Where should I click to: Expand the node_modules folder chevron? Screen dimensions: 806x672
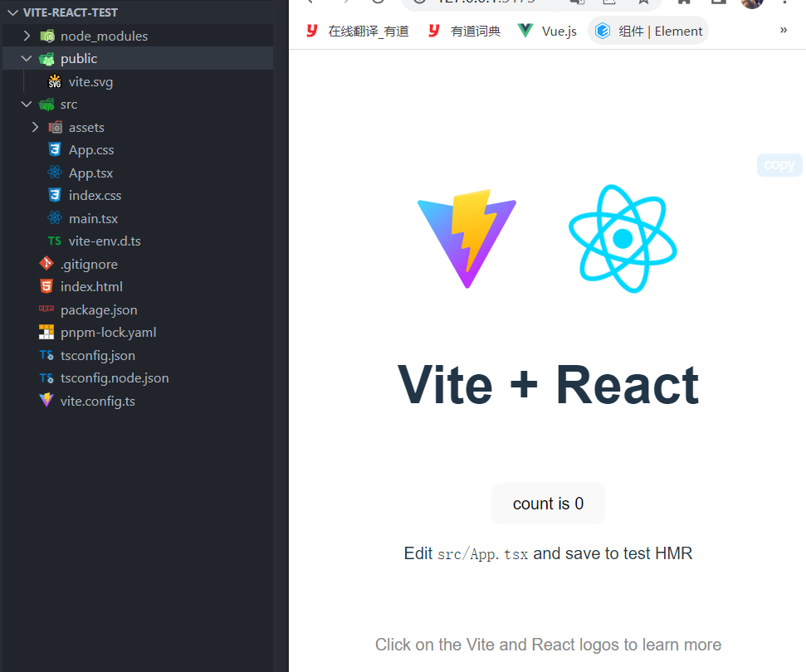tap(27, 36)
